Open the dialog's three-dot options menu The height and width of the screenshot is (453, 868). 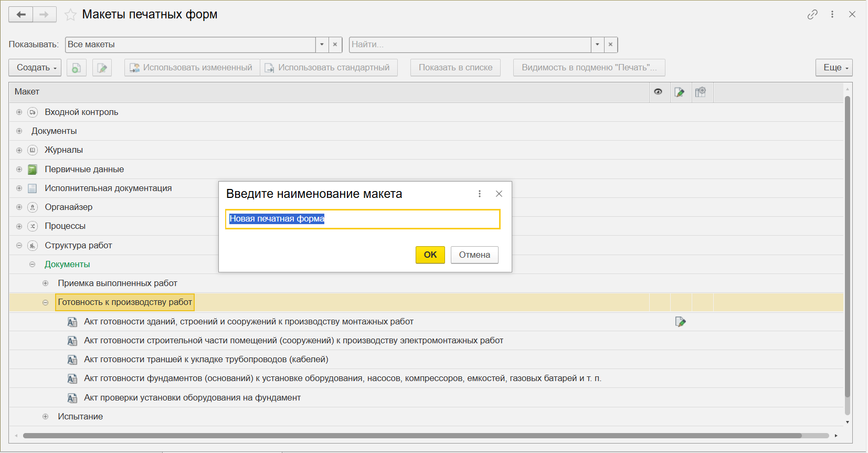479,194
